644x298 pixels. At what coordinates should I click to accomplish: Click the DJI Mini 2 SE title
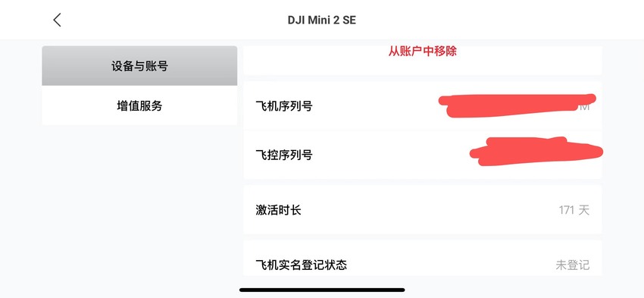pyautogui.click(x=321, y=20)
